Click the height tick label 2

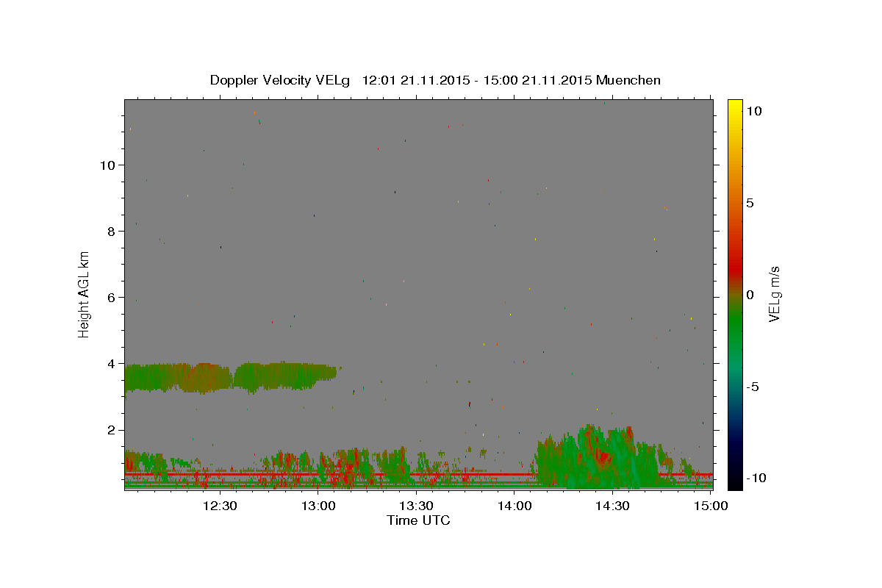coord(111,430)
